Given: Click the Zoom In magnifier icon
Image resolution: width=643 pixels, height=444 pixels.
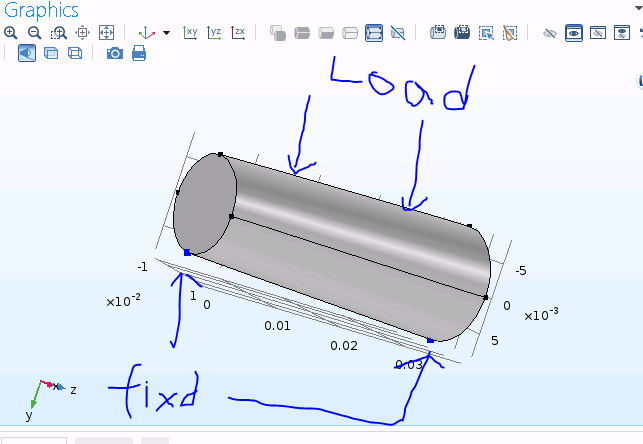Looking at the screenshot, I should coord(11,32).
